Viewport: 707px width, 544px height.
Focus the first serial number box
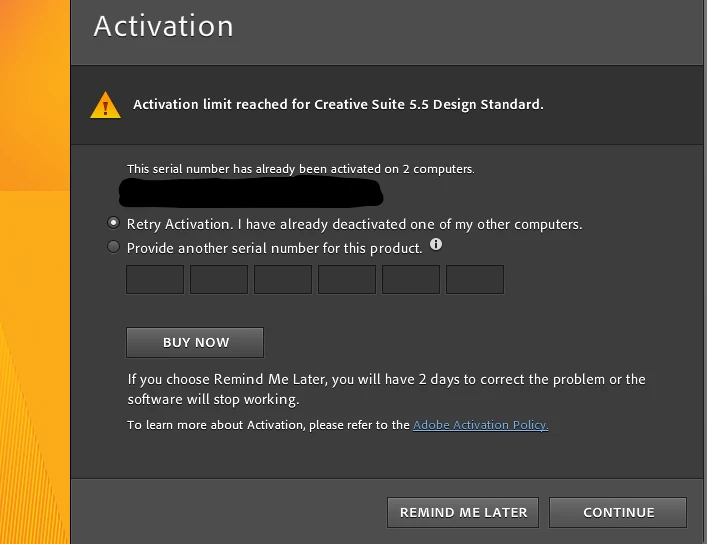[155, 280]
